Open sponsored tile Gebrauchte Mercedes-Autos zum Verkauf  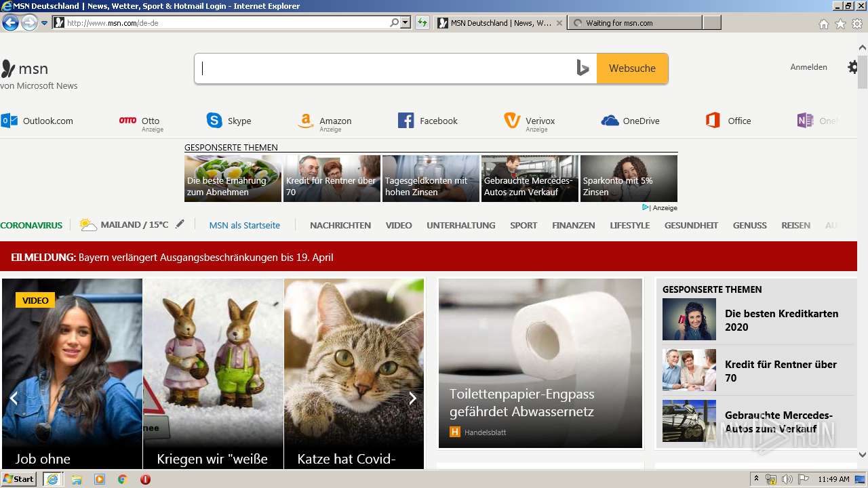click(x=530, y=178)
